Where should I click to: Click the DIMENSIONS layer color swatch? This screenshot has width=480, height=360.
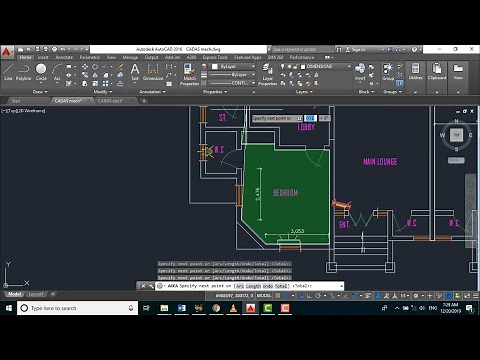pos(303,67)
